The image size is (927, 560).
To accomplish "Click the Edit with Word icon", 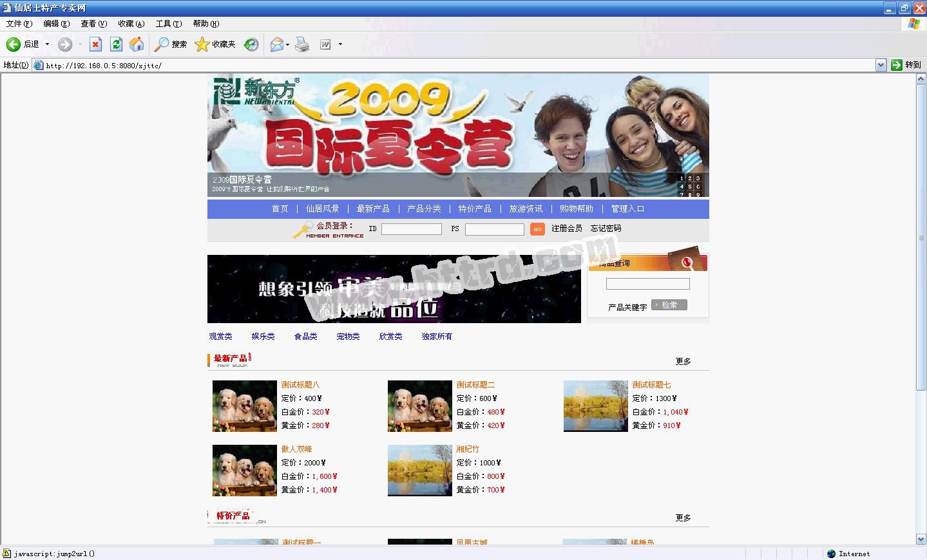I will tap(325, 44).
